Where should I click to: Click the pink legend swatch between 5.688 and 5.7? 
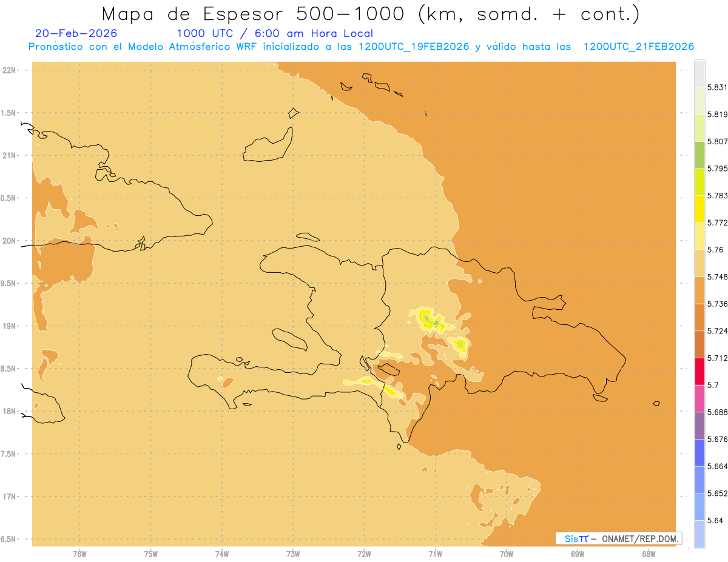click(699, 398)
